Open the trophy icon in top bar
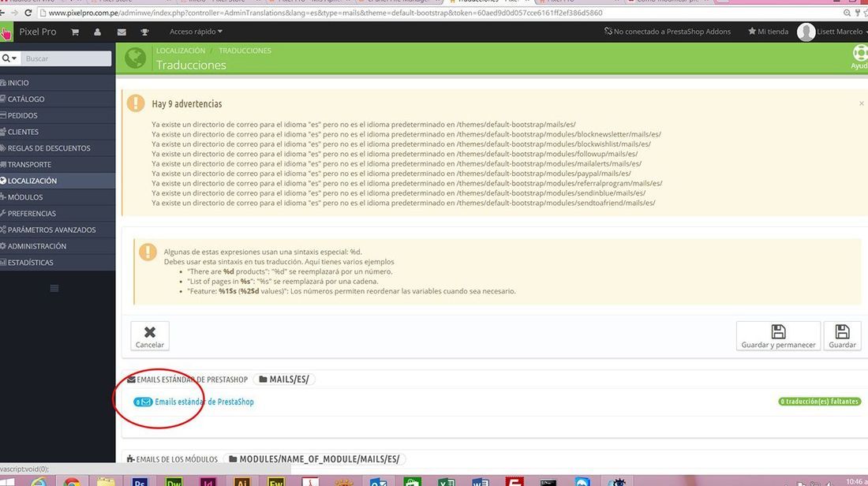Screen dimensions: 868x486 [144, 32]
